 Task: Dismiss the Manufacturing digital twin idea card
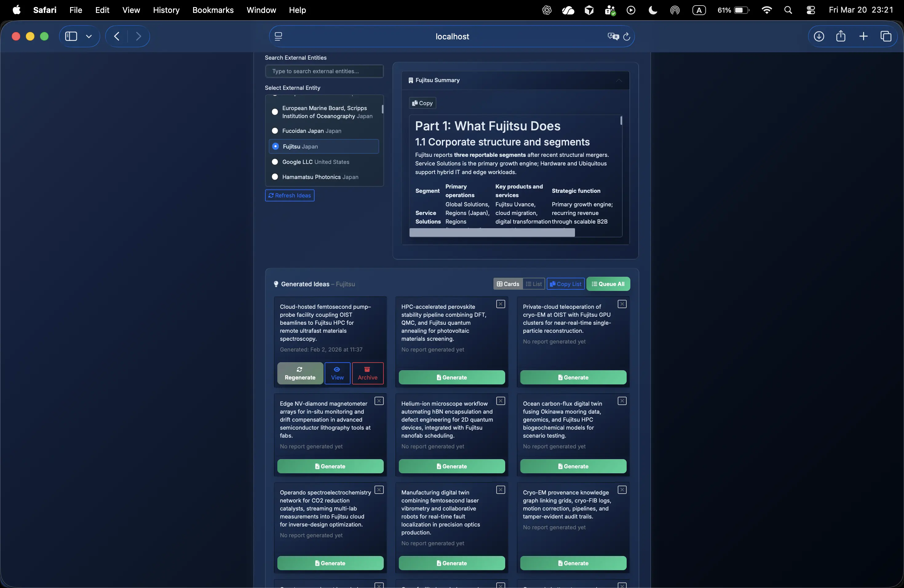[501, 490]
